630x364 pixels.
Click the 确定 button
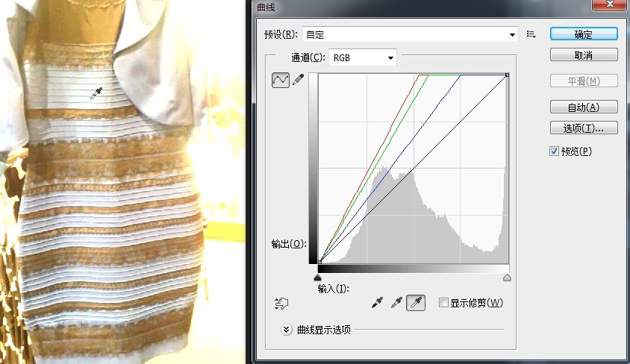coord(584,34)
